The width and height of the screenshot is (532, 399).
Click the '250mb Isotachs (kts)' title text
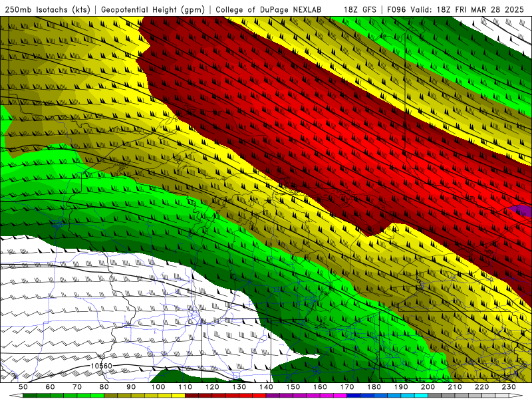(x=47, y=9)
